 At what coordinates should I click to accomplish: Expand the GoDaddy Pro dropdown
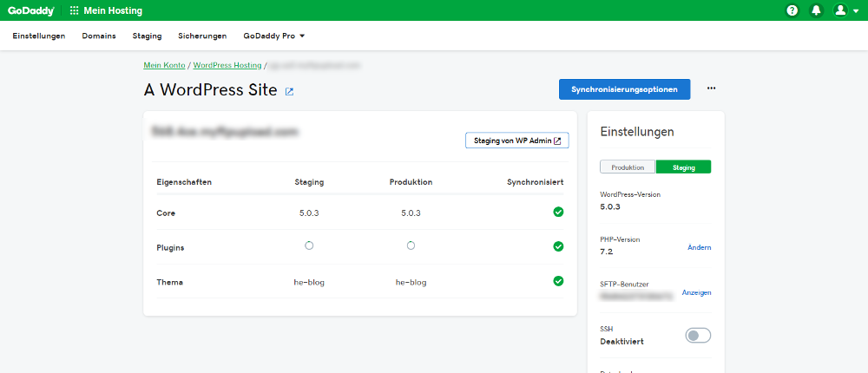tap(274, 36)
